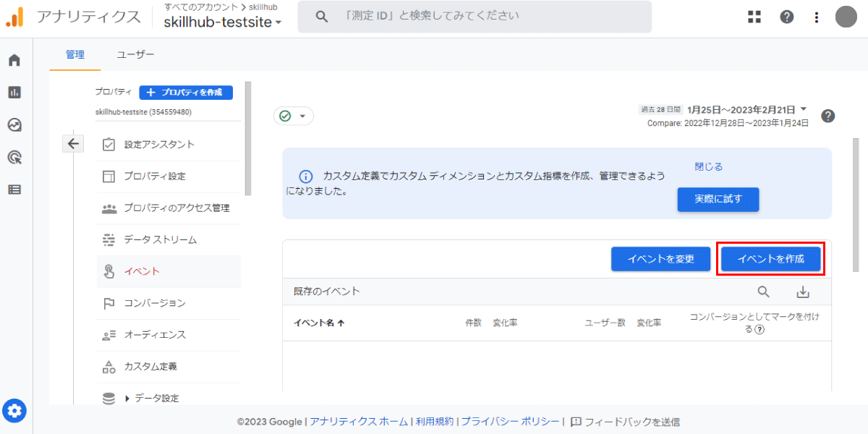Click イベントを作成 button
This screenshot has width=868, height=434.
coord(770,259)
